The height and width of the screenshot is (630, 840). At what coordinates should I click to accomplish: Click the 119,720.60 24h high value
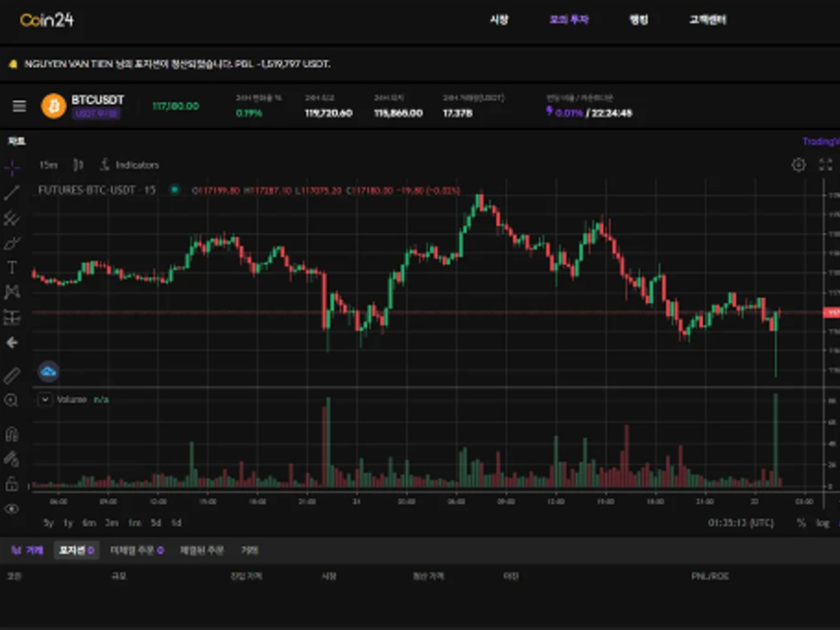point(328,113)
